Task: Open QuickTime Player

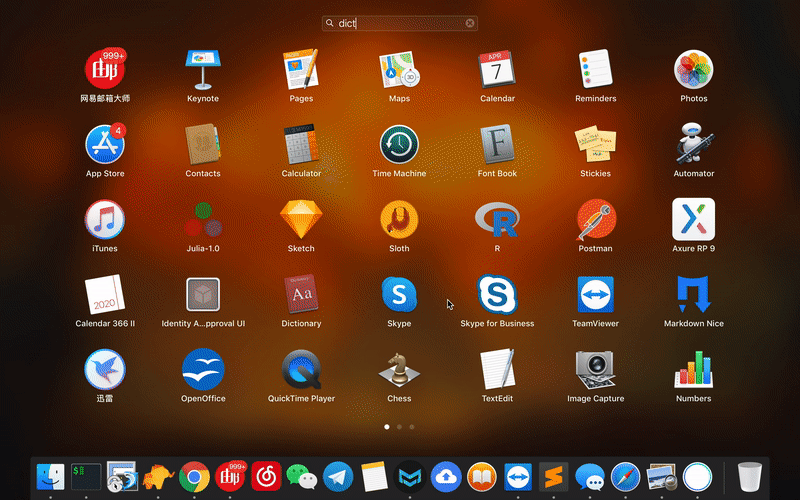Action: pyautogui.click(x=301, y=369)
